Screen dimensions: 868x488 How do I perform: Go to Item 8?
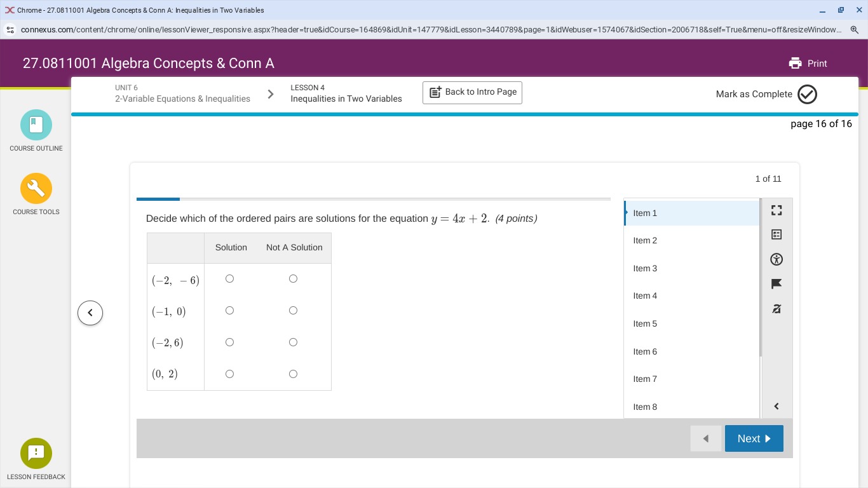(691, 407)
